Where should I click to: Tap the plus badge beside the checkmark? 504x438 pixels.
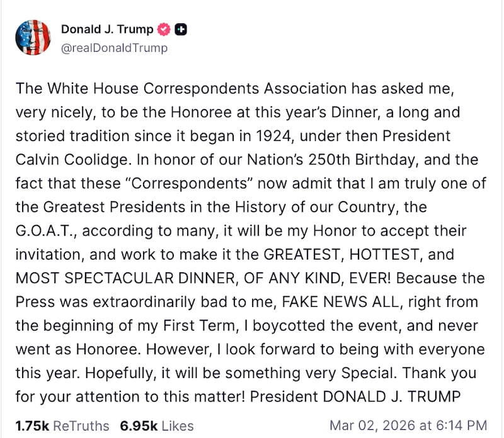point(181,29)
